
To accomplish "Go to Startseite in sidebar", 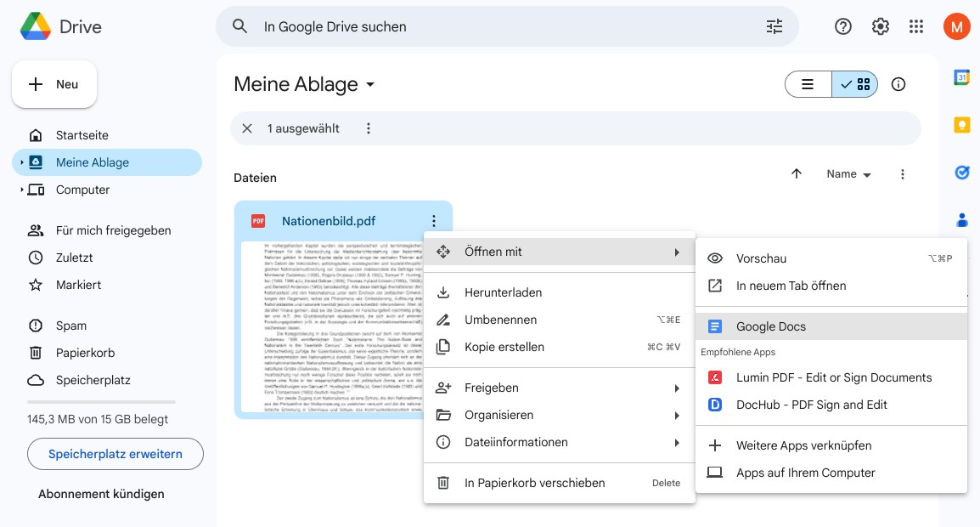I will 107,135.
